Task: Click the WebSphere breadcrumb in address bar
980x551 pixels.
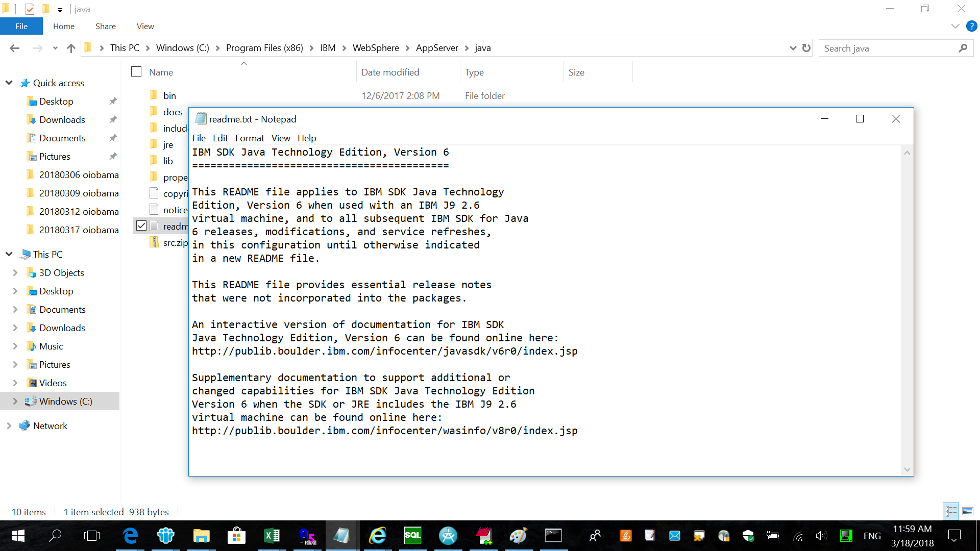Action: [x=376, y=48]
